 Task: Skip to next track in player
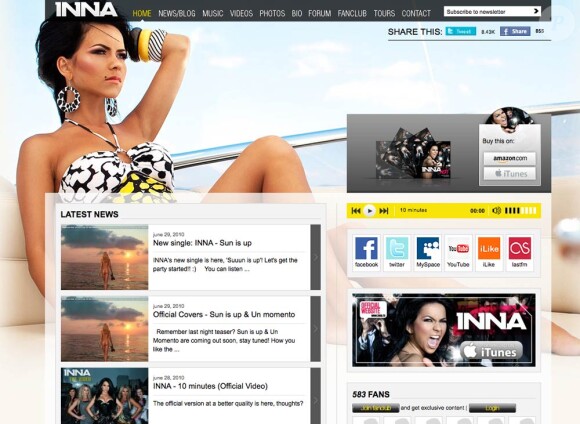pos(384,211)
